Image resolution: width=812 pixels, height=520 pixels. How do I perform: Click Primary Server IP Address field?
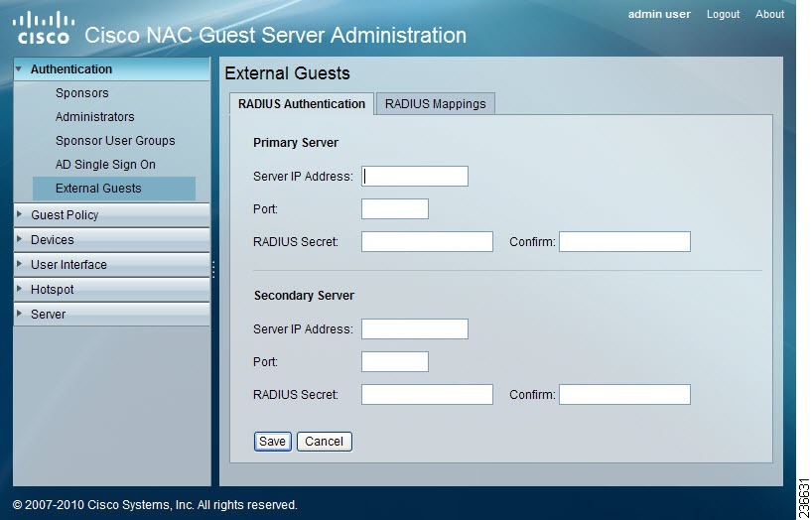[x=415, y=176]
